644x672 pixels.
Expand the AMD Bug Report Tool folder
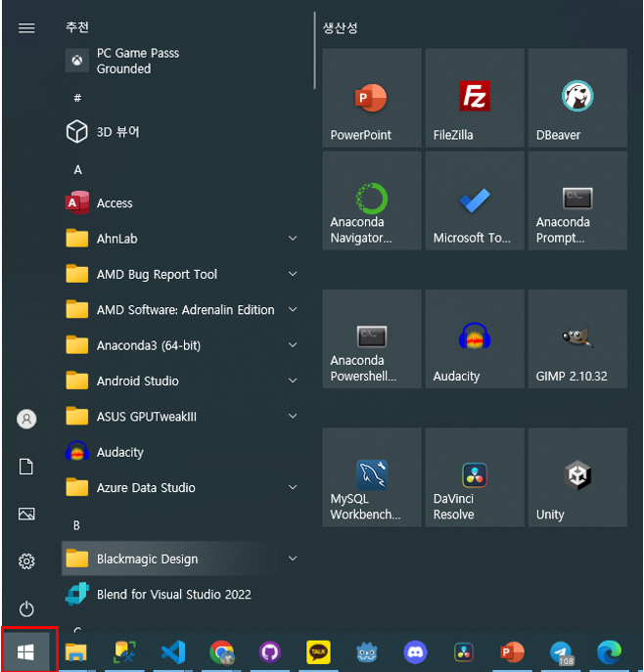(182, 274)
